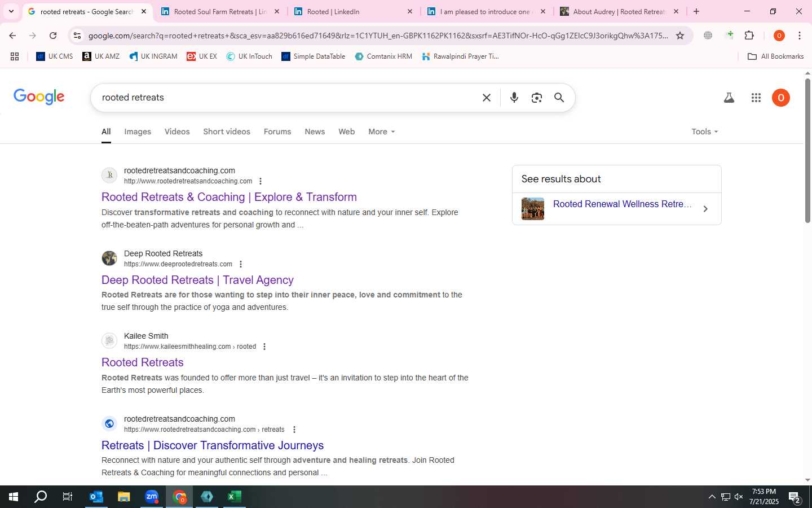Switch to Rooted | LinkedIn browser tab
The height and width of the screenshot is (508, 812).
[353, 11]
